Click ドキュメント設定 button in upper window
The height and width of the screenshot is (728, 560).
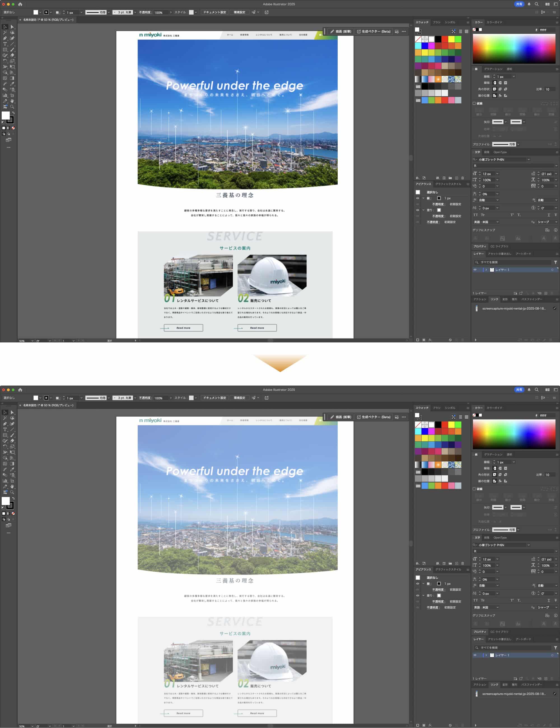[x=215, y=12]
